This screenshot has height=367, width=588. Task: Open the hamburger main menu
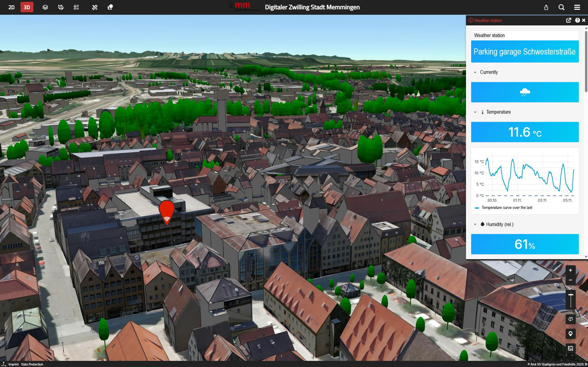pyautogui.click(x=577, y=7)
